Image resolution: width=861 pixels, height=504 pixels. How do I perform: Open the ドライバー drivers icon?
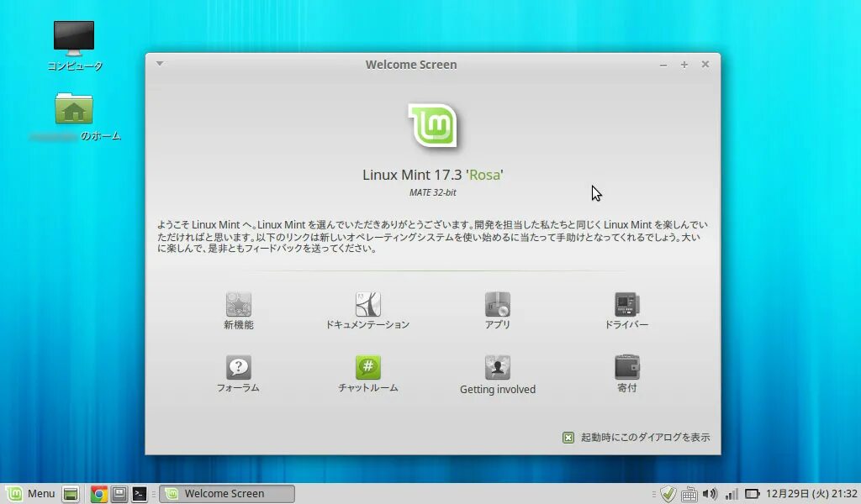626,304
